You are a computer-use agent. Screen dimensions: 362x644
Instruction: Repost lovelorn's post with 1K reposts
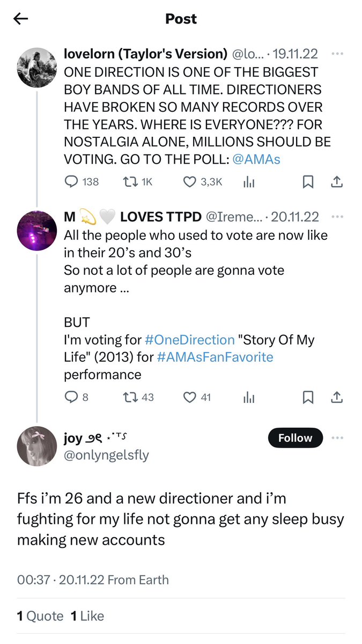click(x=137, y=182)
